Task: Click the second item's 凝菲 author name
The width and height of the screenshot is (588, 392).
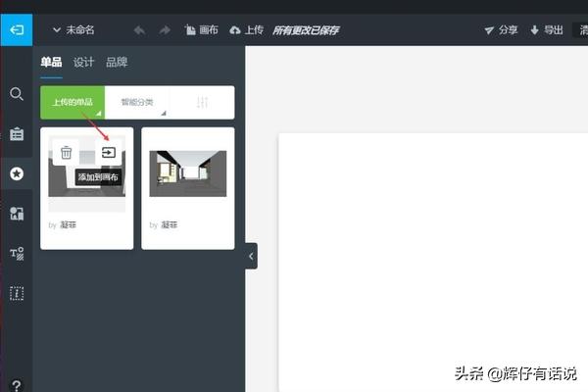Action: [170, 224]
